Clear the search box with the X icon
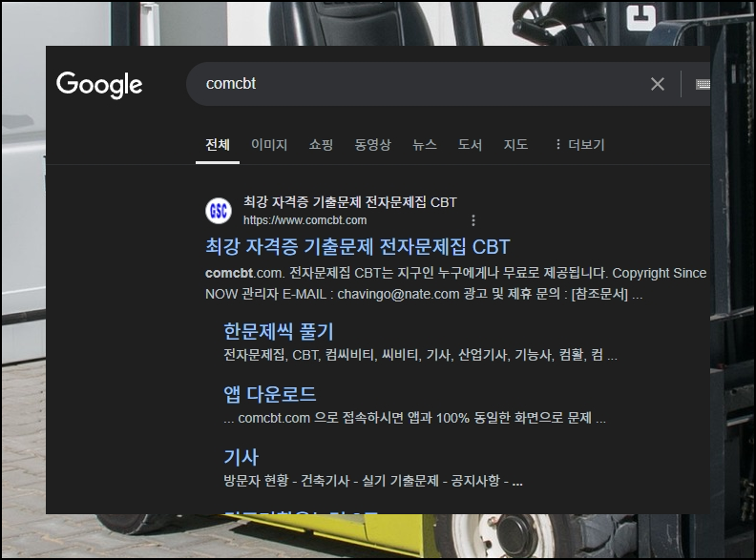Screen dimensions: 756x560 [657, 84]
